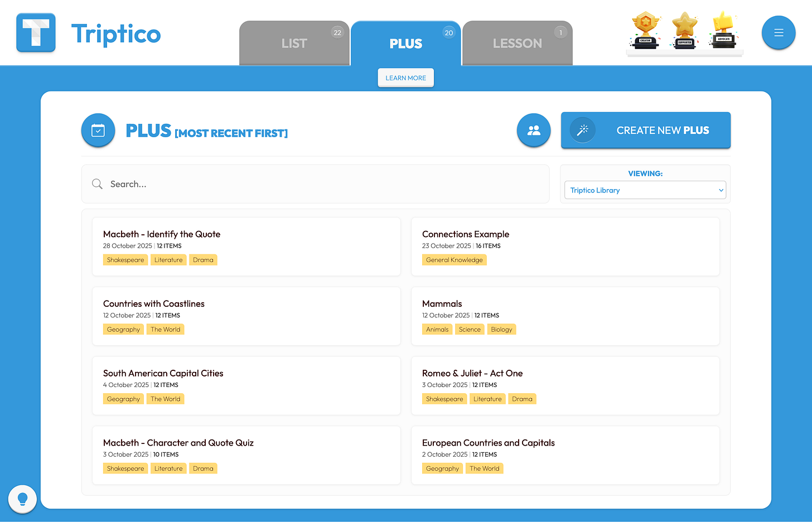Click the people group icon button

click(x=534, y=130)
